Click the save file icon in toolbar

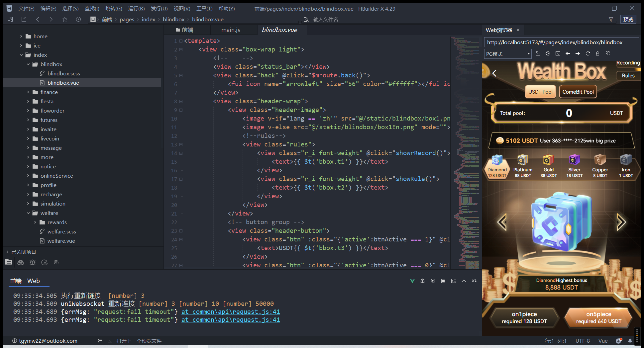pos(24,19)
